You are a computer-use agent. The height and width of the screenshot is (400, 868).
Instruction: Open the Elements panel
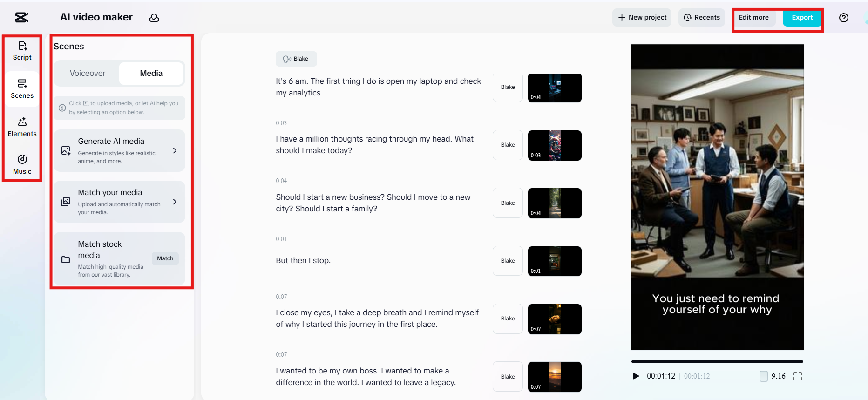coord(22,127)
